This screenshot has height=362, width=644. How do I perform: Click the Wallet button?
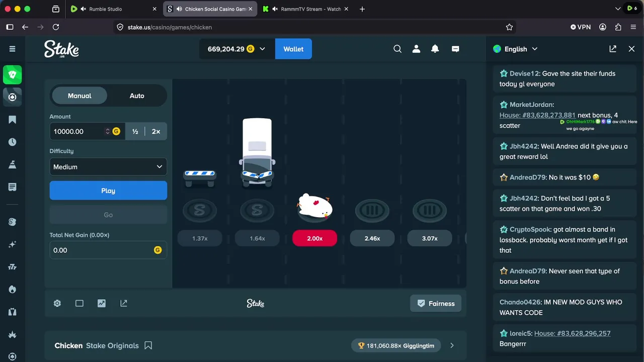coord(293,49)
